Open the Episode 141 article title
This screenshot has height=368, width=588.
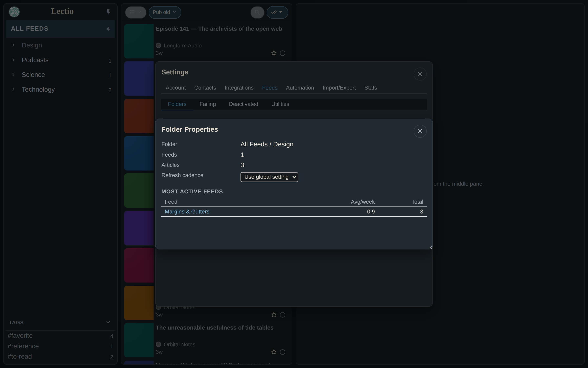point(219,29)
